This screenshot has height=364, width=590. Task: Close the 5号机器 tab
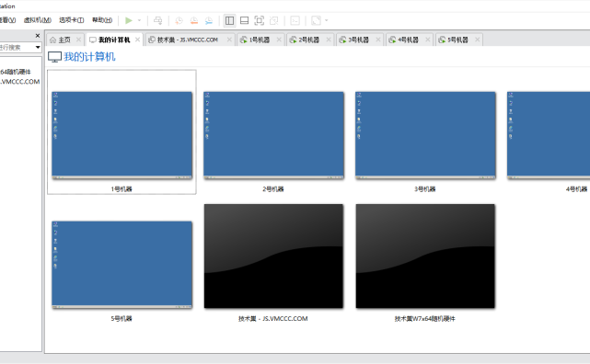[x=477, y=40]
